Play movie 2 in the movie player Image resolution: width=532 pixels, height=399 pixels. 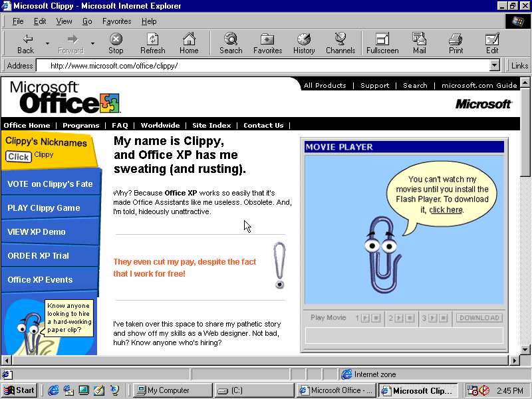pyautogui.click(x=399, y=318)
